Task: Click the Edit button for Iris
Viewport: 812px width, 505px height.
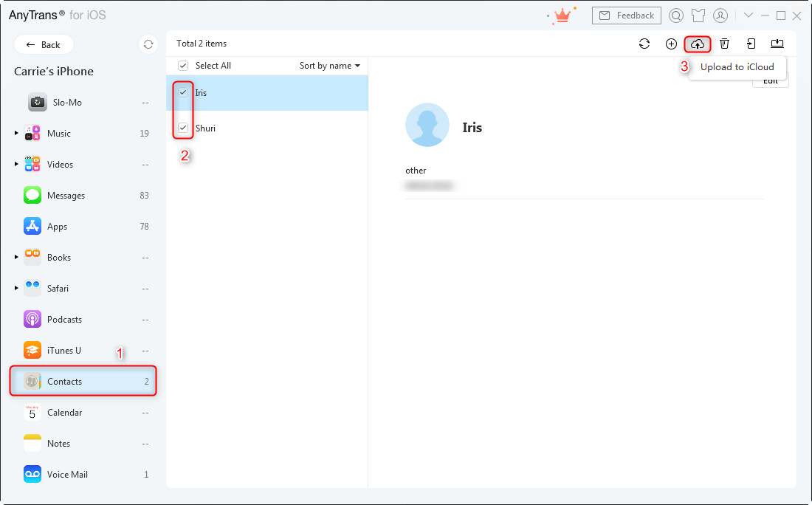Action: pos(771,80)
